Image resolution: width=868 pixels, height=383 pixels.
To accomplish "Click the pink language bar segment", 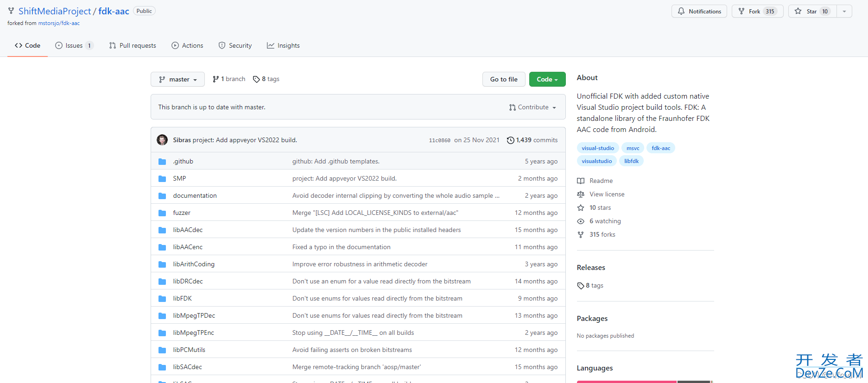I will pos(627,382).
